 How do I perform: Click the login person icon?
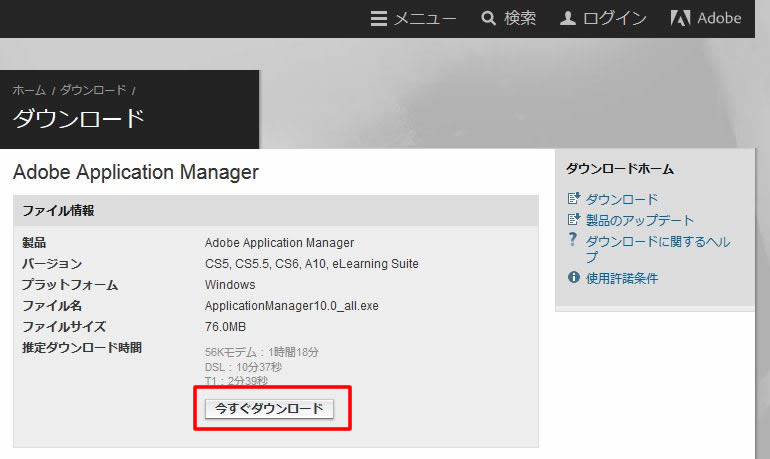point(568,18)
